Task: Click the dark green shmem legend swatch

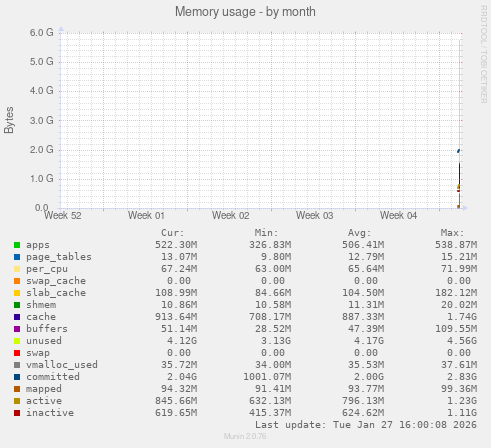Action: click(x=17, y=305)
